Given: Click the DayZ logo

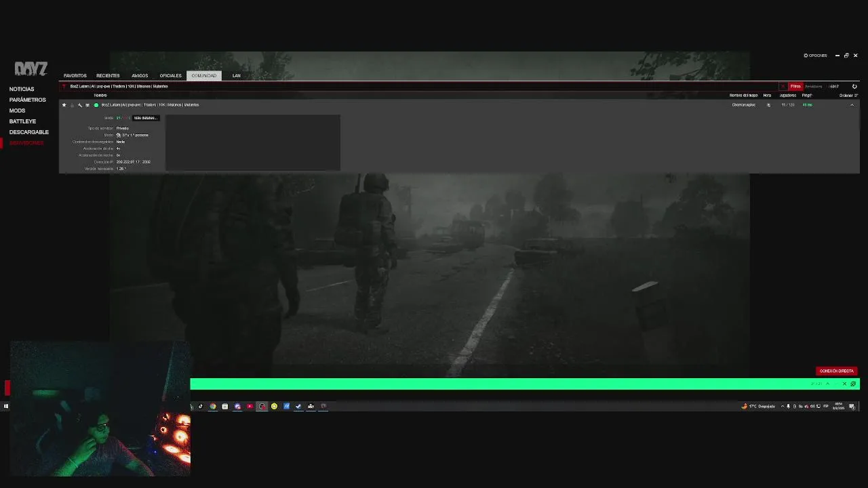Looking at the screenshot, I should (x=31, y=69).
